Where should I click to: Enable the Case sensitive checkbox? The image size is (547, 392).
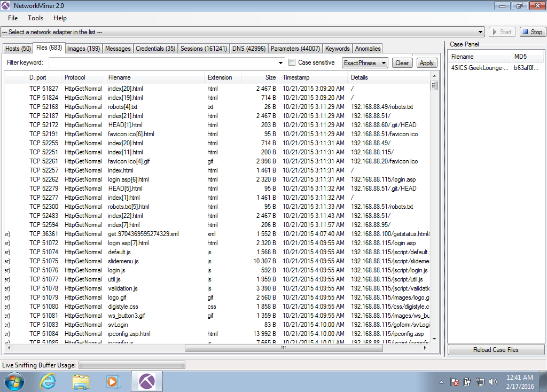tap(292, 62)
